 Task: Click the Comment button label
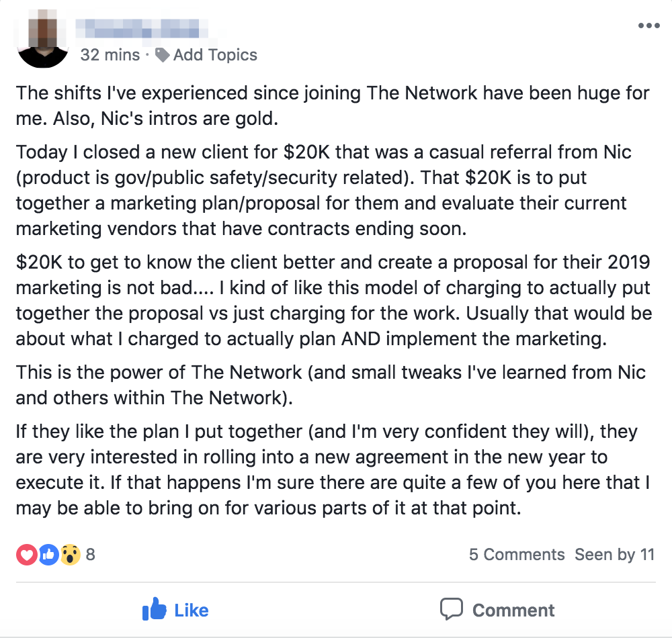pos(513,610)
